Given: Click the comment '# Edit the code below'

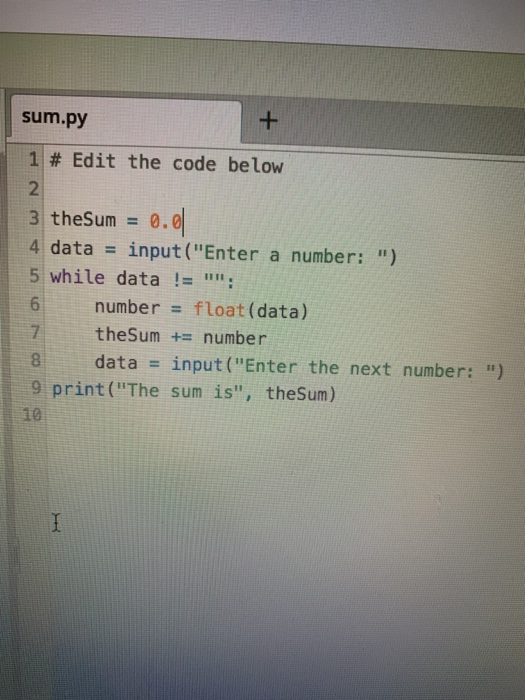Looking at the screenshot, I should pyautogui.click(x=167, y=162).
